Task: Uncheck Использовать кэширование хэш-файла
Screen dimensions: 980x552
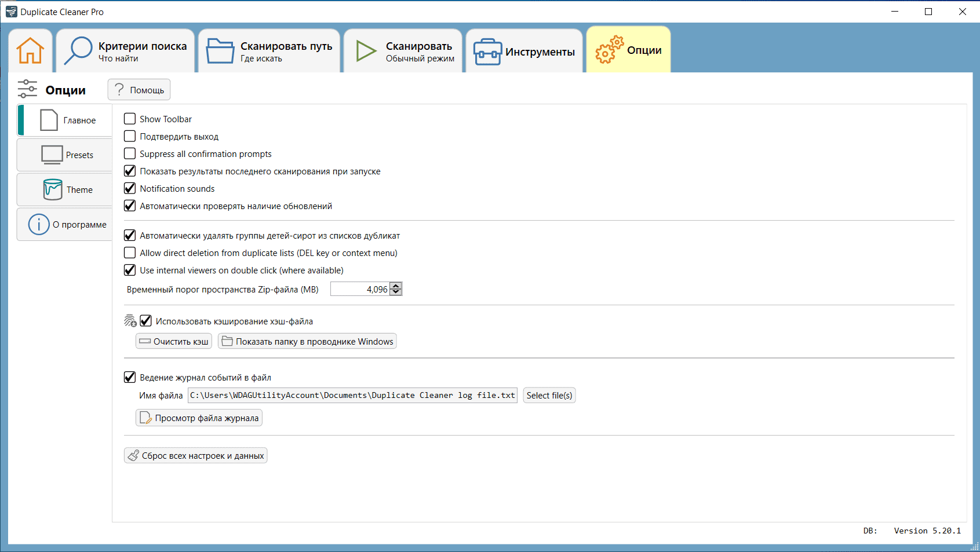Action: point(146,321)
